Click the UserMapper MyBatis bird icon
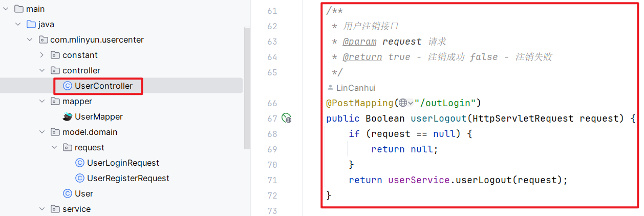Screen dimensions: 644x216 click(67, 116)
